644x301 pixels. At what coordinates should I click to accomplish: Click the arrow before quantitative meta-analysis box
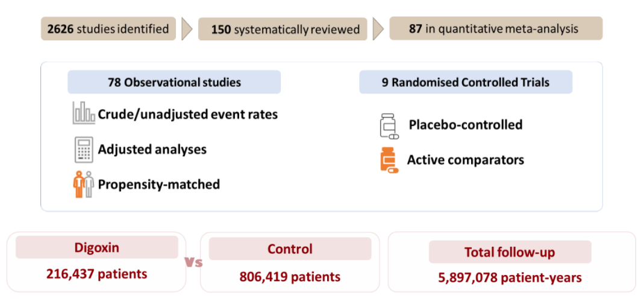(x=378, y=29)
